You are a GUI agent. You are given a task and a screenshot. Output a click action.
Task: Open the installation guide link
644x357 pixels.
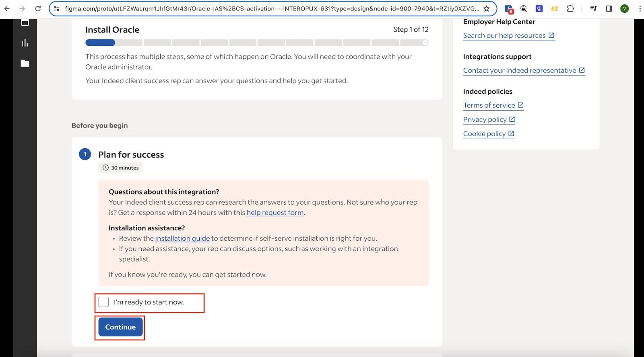182,238
